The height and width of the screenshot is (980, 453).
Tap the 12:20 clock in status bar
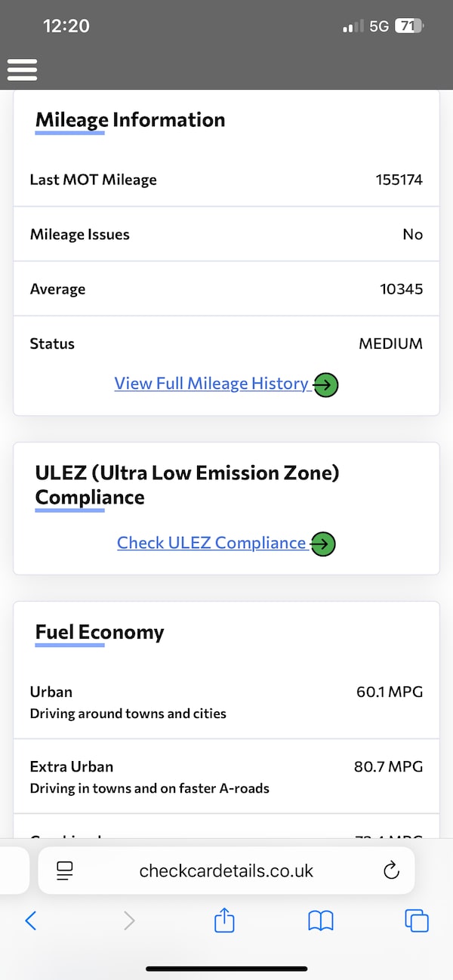[66, 26]
